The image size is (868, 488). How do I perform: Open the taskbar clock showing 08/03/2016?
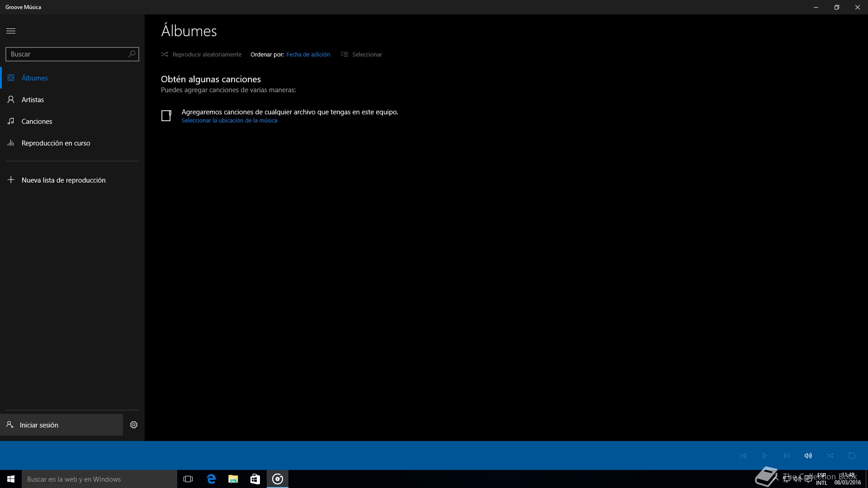848,479
